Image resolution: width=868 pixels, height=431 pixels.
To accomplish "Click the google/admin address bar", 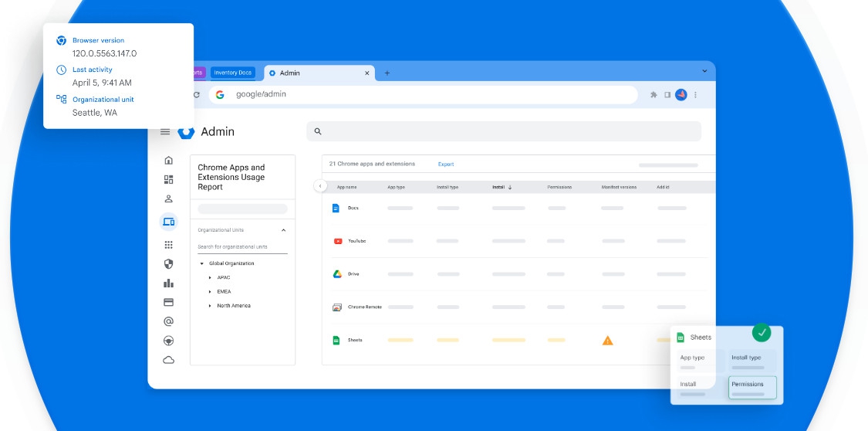I will tap(423, 95).
